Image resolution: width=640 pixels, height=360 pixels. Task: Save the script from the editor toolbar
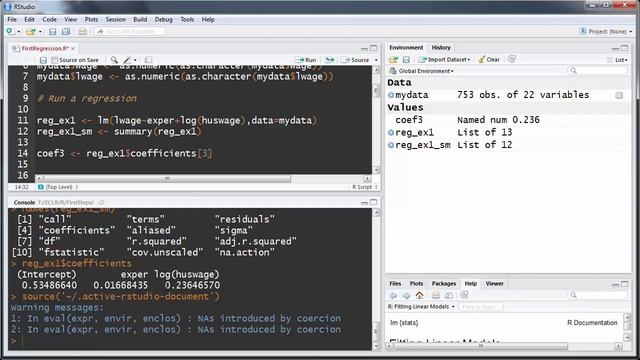[43, 60]
